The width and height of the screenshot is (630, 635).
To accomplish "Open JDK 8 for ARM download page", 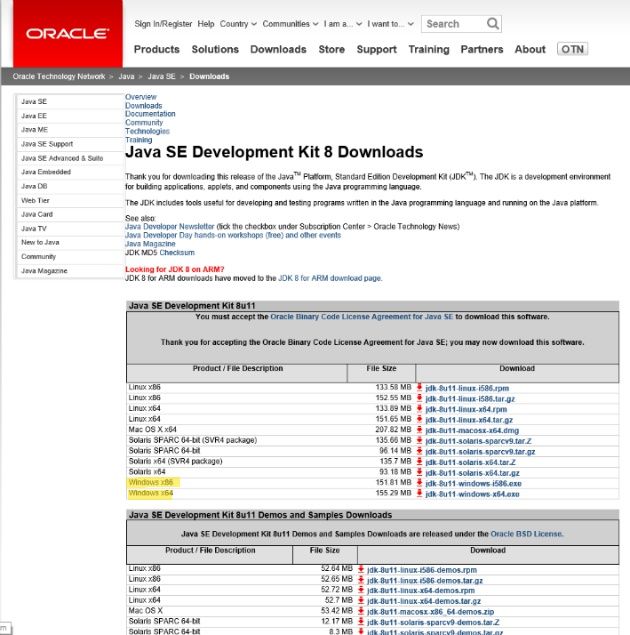I will click(330, 278).
